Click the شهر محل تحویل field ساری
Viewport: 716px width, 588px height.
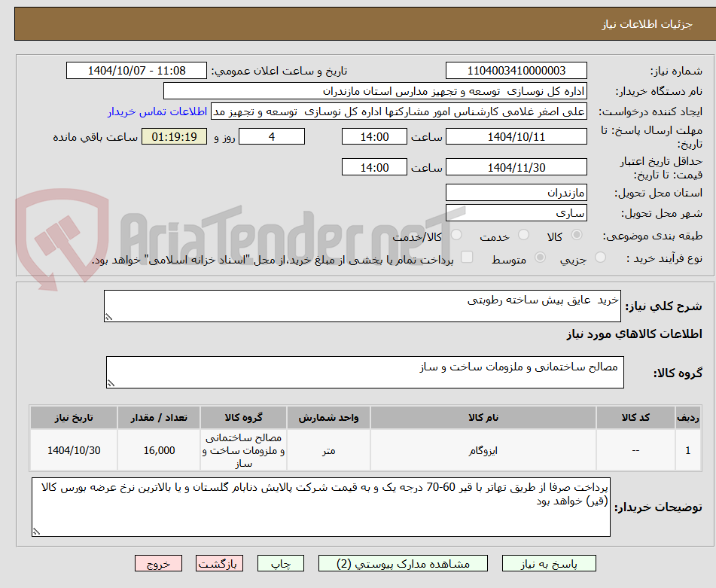pyautogui.click(x=516, y=213)
